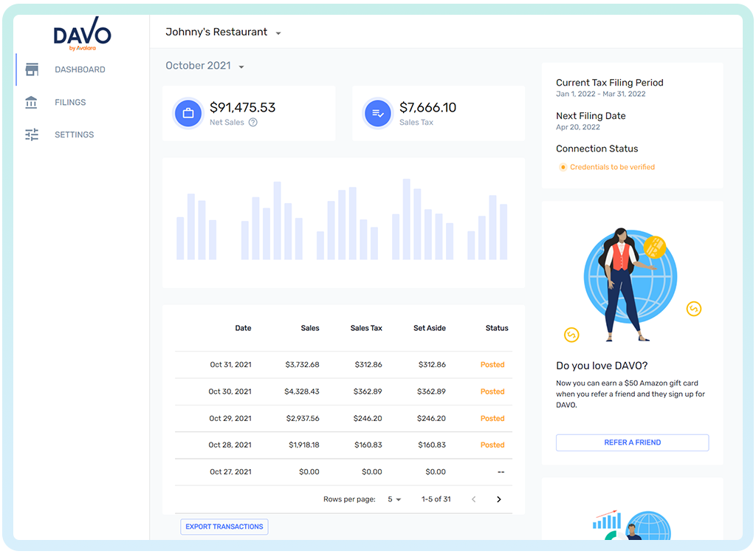Open the Filings menu item
Screen dimensions: 756x554
[70, 102]
